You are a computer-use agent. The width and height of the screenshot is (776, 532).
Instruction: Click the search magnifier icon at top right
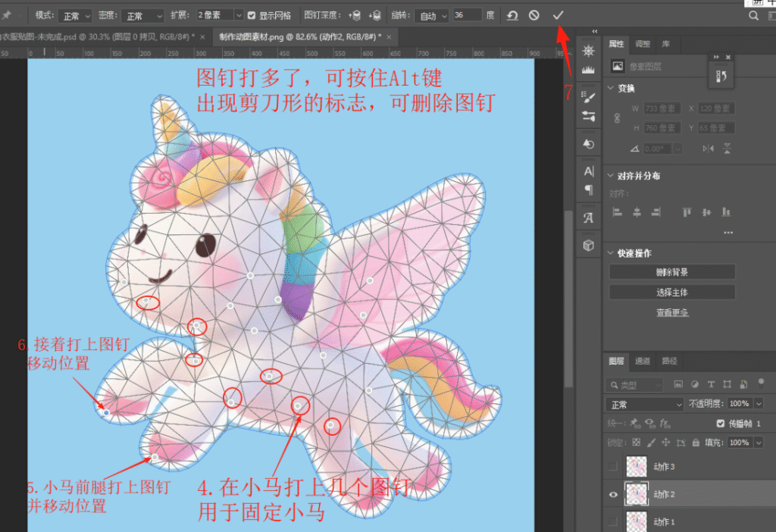click(753, 15)
